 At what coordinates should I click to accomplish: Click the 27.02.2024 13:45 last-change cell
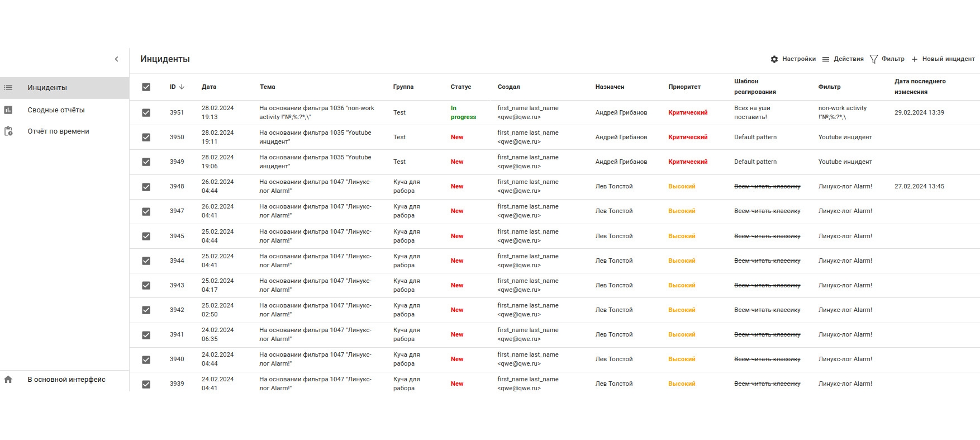(x=919, y=187)
